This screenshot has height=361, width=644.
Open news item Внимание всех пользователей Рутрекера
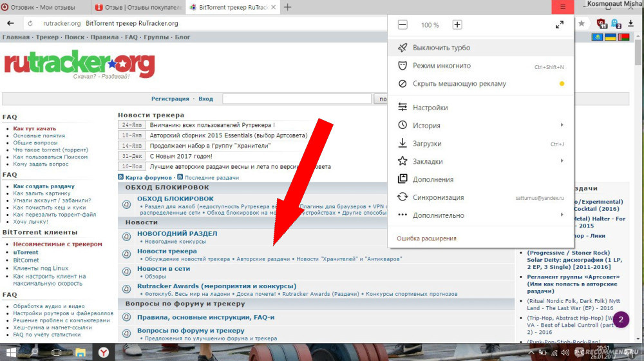213,125
